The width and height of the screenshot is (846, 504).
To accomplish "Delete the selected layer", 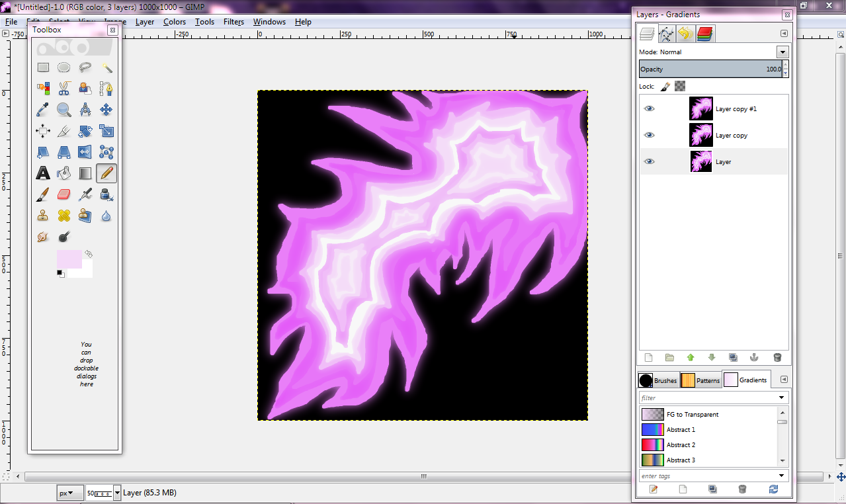I will 777,358.
